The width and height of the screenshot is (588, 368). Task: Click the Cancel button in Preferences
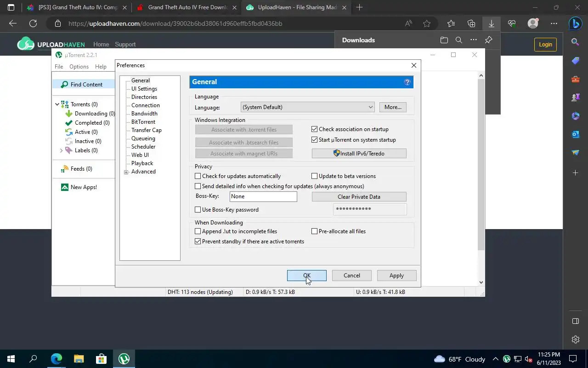coord(352,276)
